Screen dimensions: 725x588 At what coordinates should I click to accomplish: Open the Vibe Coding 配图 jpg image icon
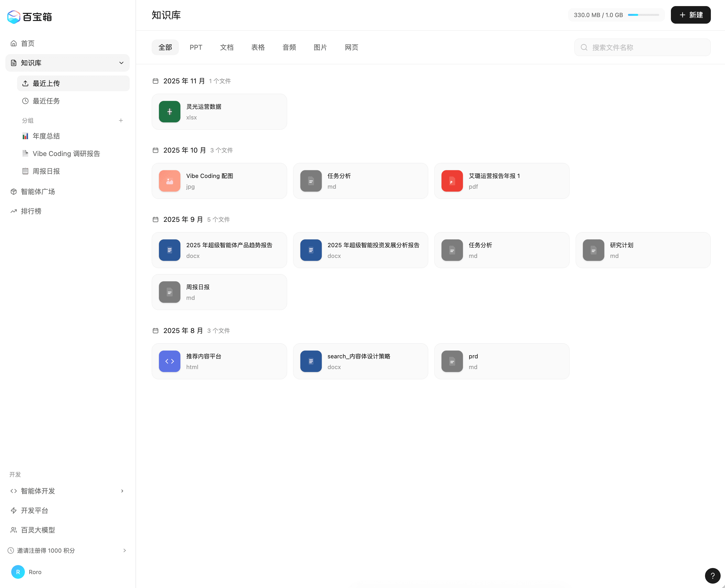tap(169, 181)
